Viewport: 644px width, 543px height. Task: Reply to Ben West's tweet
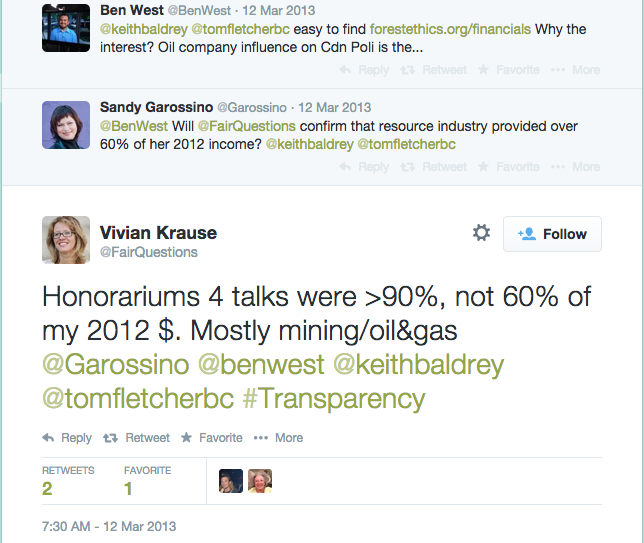point(364,70)
